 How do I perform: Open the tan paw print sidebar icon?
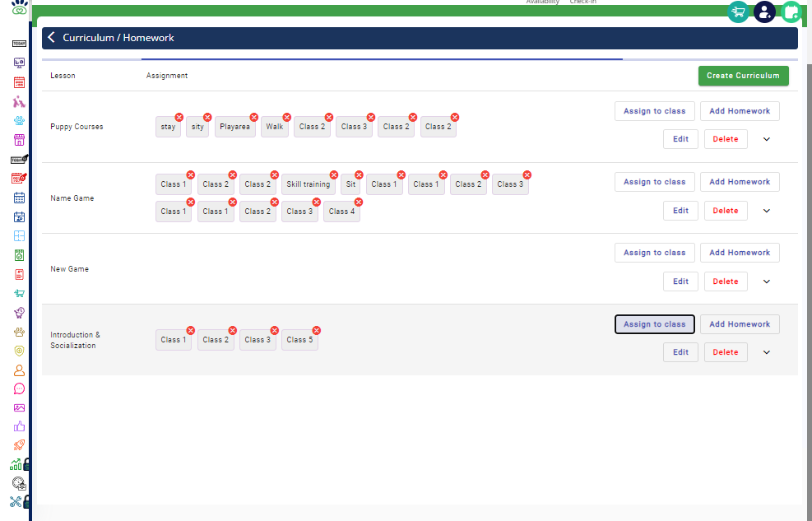tap(19, 332)
